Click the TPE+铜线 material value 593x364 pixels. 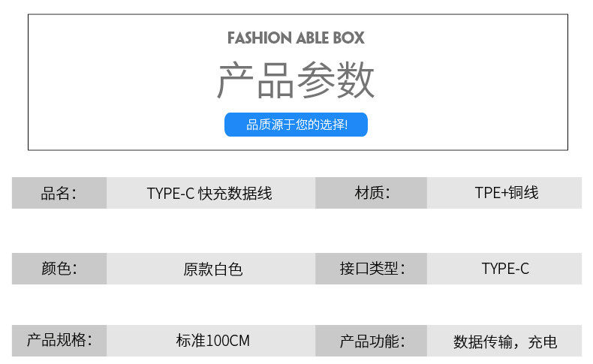click(506, 193)
